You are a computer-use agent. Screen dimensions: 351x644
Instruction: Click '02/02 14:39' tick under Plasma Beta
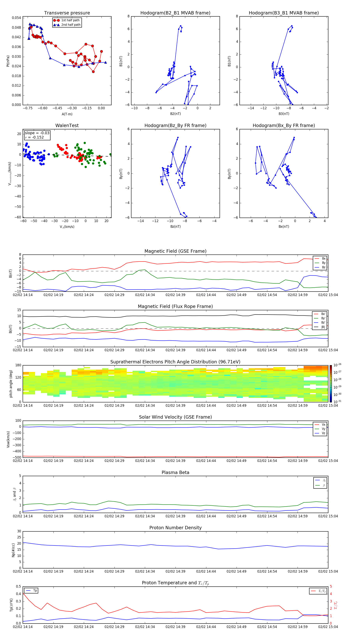pos(175,516)
